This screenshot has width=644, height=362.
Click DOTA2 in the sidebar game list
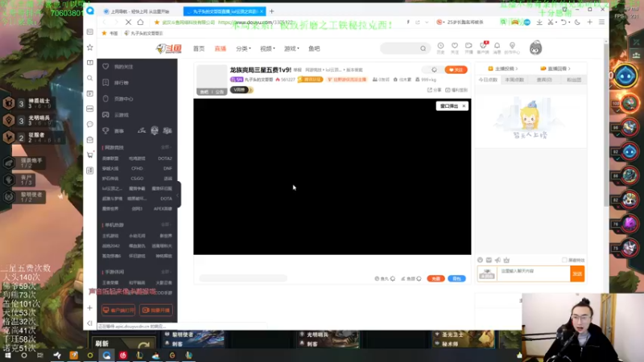[x=165, y=158]
